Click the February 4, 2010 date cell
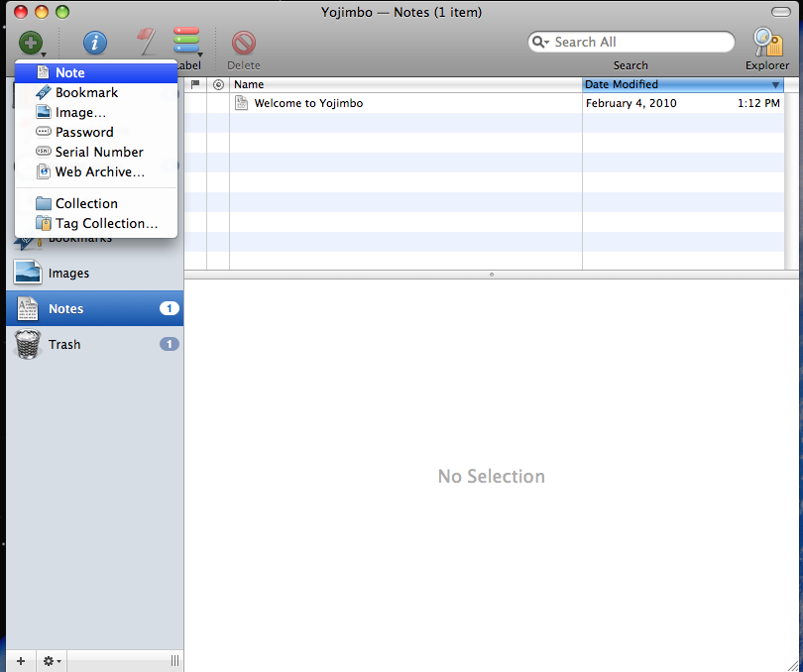 coord(631,103)
